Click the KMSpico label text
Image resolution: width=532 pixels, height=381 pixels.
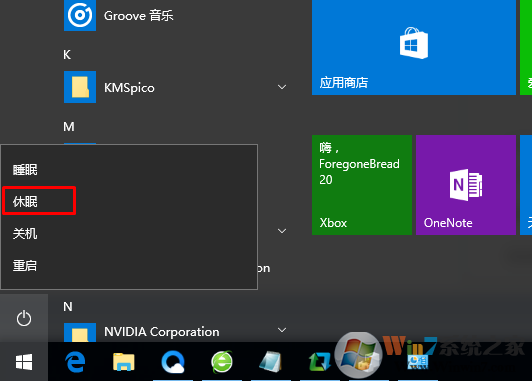click(x=129, y=88)
